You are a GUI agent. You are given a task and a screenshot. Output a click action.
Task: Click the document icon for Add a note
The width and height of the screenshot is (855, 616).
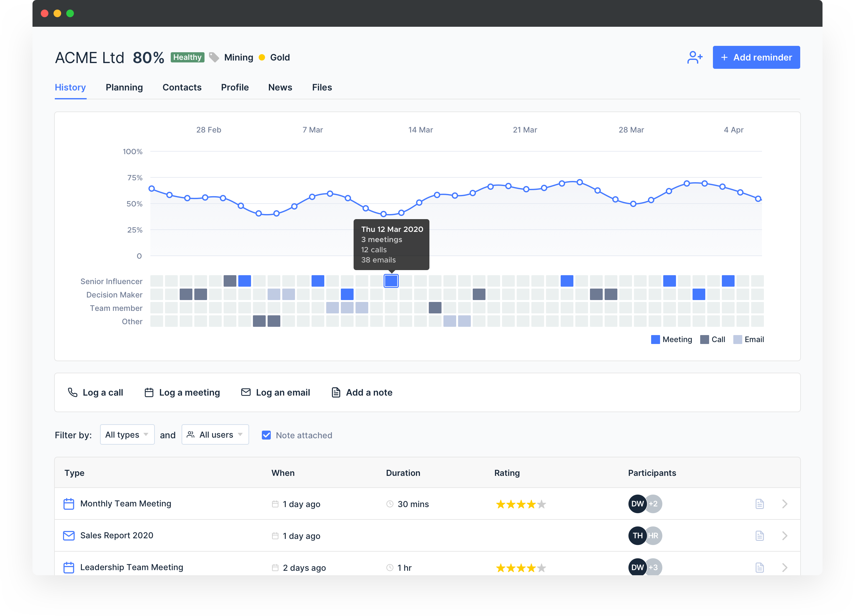coord(335,392)
